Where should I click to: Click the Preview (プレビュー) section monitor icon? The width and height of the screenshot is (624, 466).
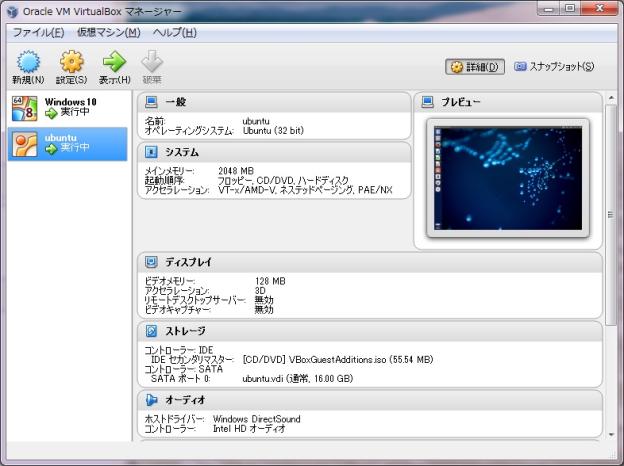427,102
